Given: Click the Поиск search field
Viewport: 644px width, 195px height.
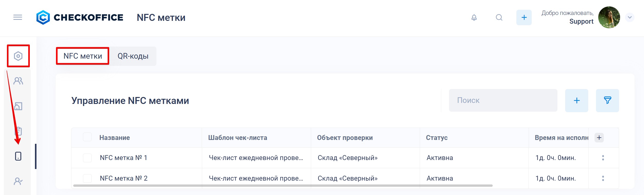Looking at the screenshot, I should pyautogui.click(x=503, y=100).
